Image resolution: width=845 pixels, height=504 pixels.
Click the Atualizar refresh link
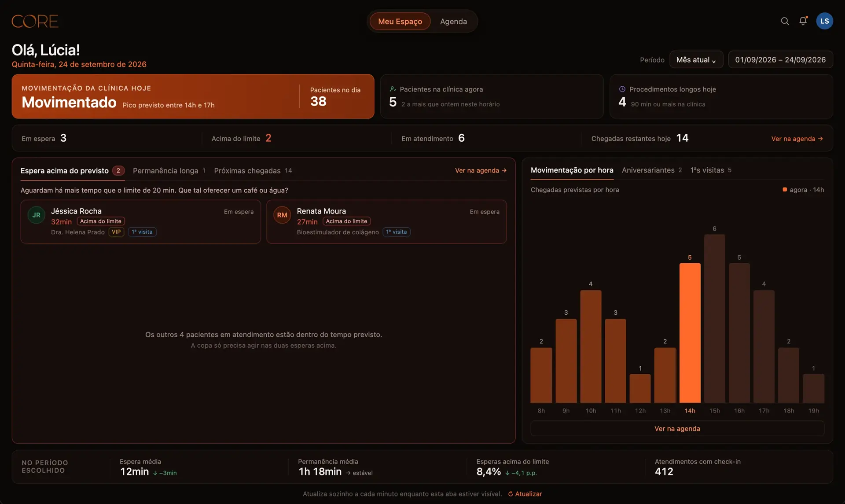tap(525, 494)
